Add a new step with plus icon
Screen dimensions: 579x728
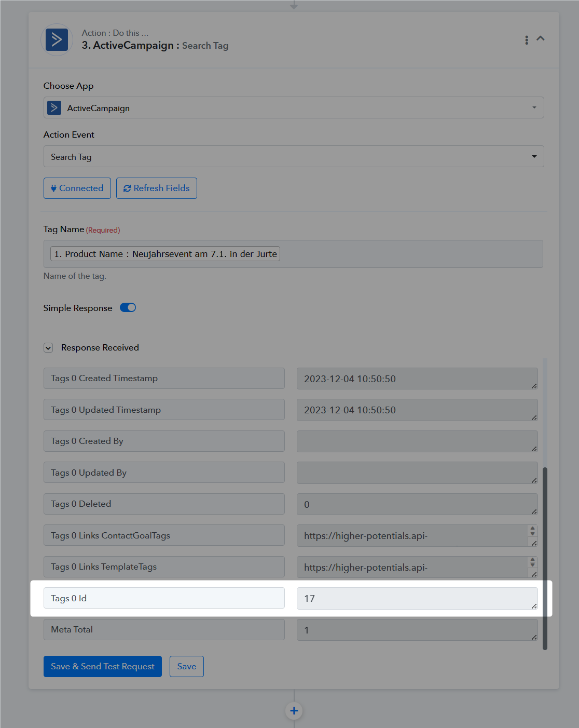click(x=294, y=711)
